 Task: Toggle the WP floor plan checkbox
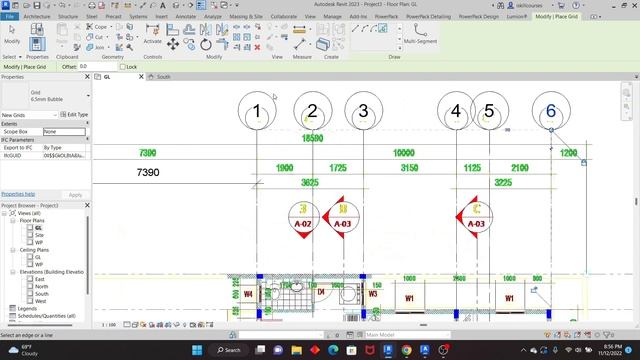30,242
